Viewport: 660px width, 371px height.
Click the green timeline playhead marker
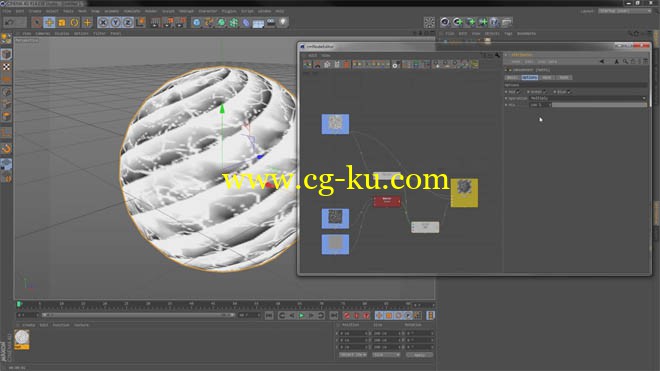(x=19, y=304)
